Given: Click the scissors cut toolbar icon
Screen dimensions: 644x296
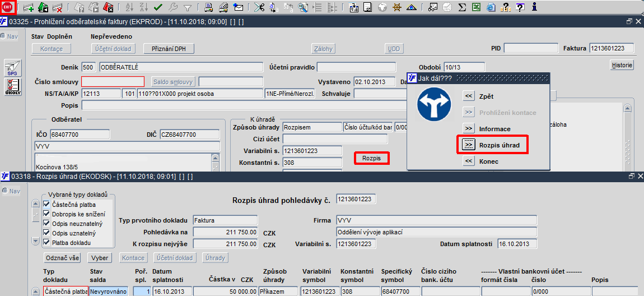Looking at the screenshot, I should (259, 7).
